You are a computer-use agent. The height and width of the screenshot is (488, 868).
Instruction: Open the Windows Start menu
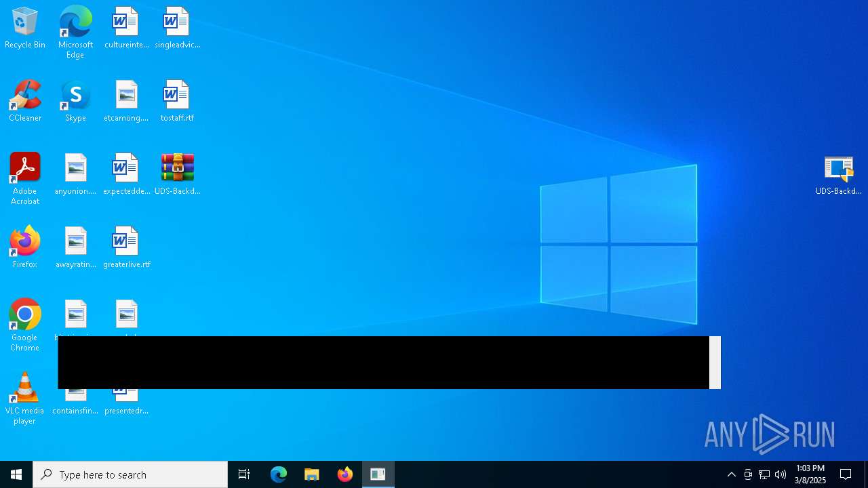[16, 474]
